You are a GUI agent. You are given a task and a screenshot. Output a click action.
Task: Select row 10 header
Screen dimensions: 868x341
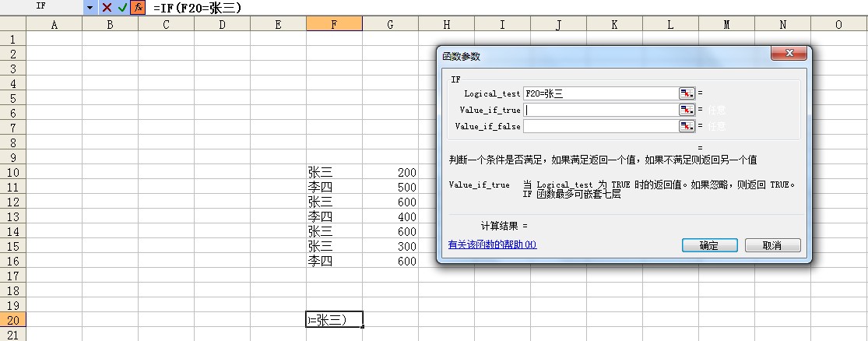point(12,172)
